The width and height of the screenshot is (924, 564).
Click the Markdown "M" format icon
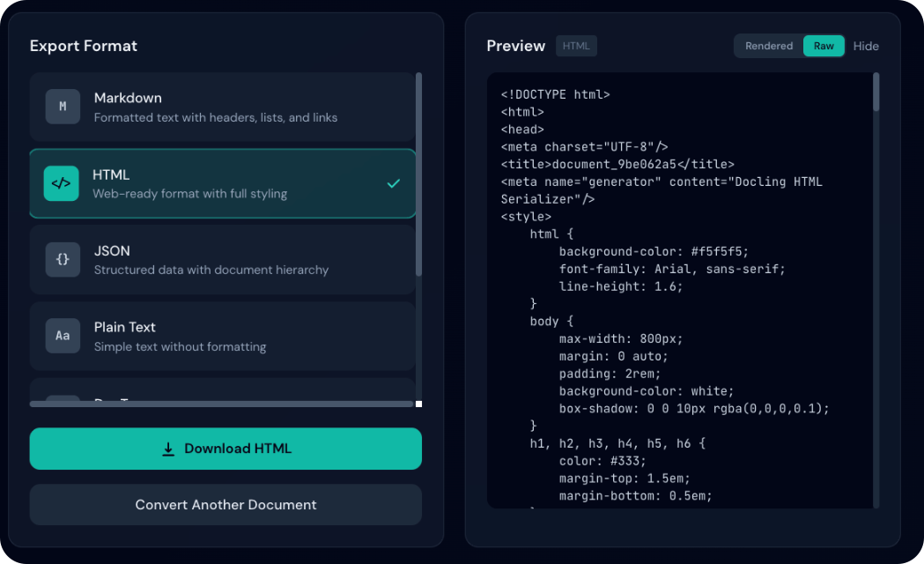click(x=63, y=107)
